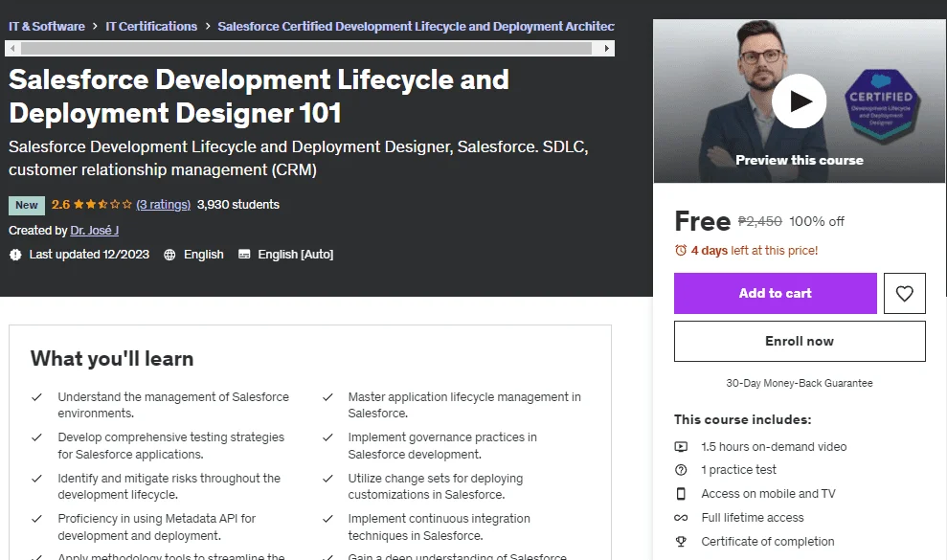This screenshot has width=947, height=560.
Task: Click the checkmark beside 'Proficiency in using Metadata'
Action: coord(36,519)
